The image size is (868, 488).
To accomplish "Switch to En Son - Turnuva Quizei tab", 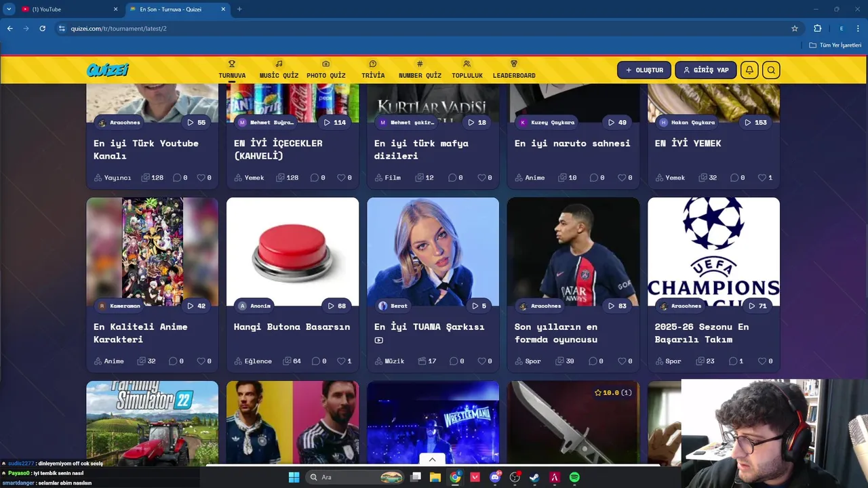I will pos(178,9).
